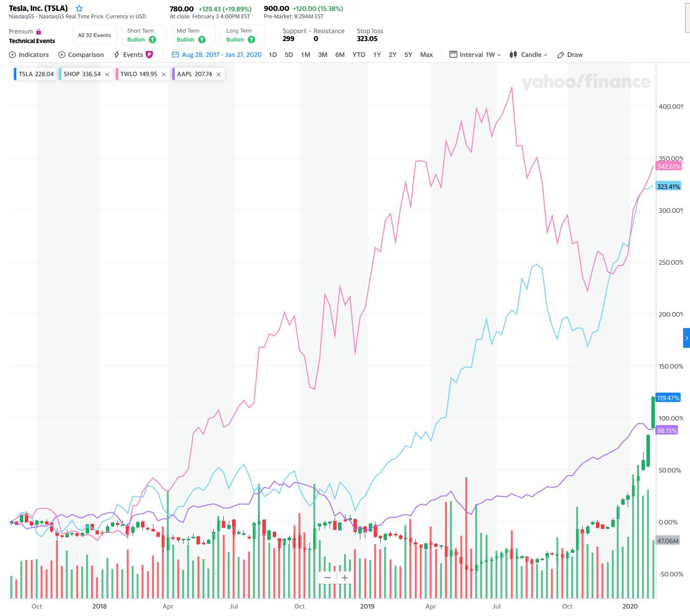
Task: Remove the AAPL comparison chip
Action: [x=218, y=74]
